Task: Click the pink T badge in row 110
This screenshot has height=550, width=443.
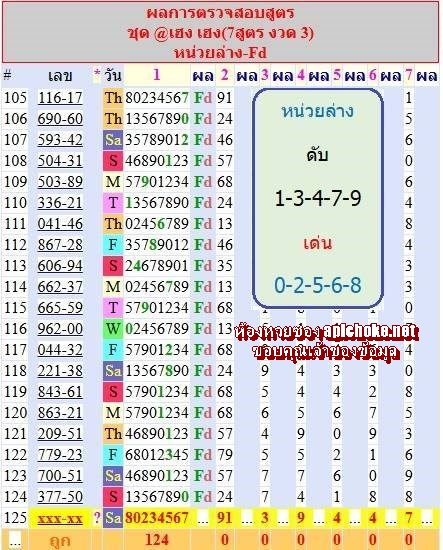Action: pos(113,203)
